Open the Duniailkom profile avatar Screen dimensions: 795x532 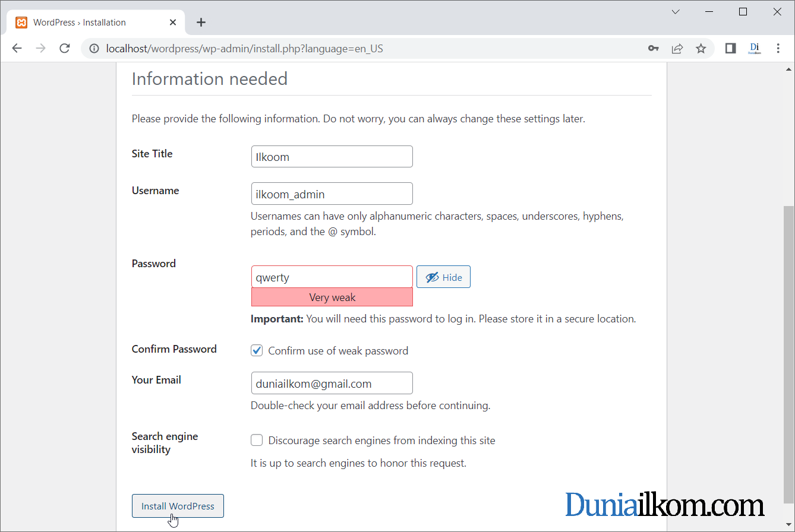point(755,49)
